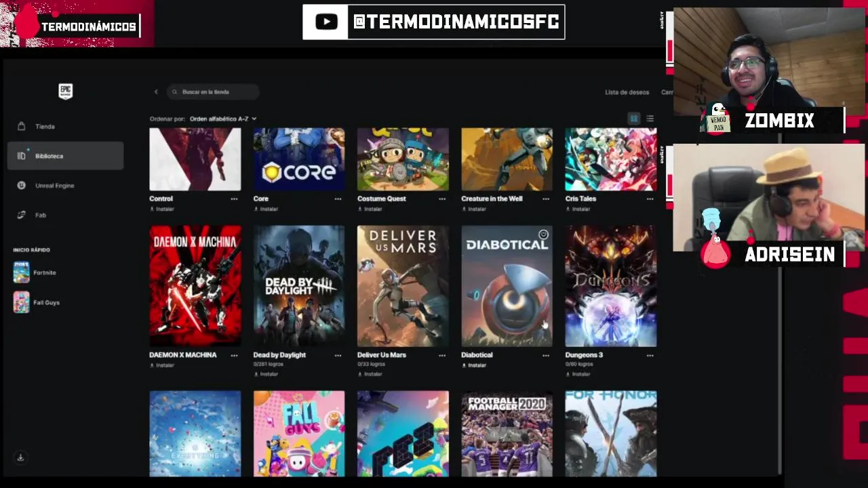Open the downloads icon in the bottom sidebar
The width and height of the screenshot is (868, 488).
pyautogui.click(x=20, y=457)
